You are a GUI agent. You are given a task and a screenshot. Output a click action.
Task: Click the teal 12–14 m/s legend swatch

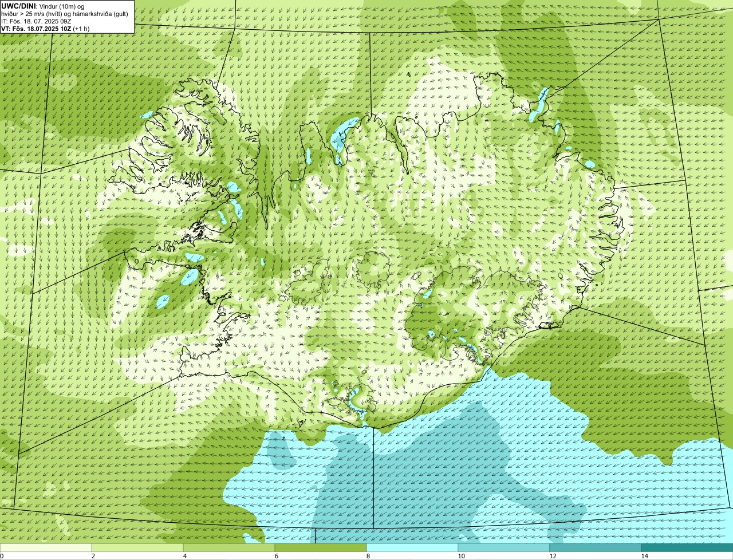pyautogui.click(x=596, y=547)
